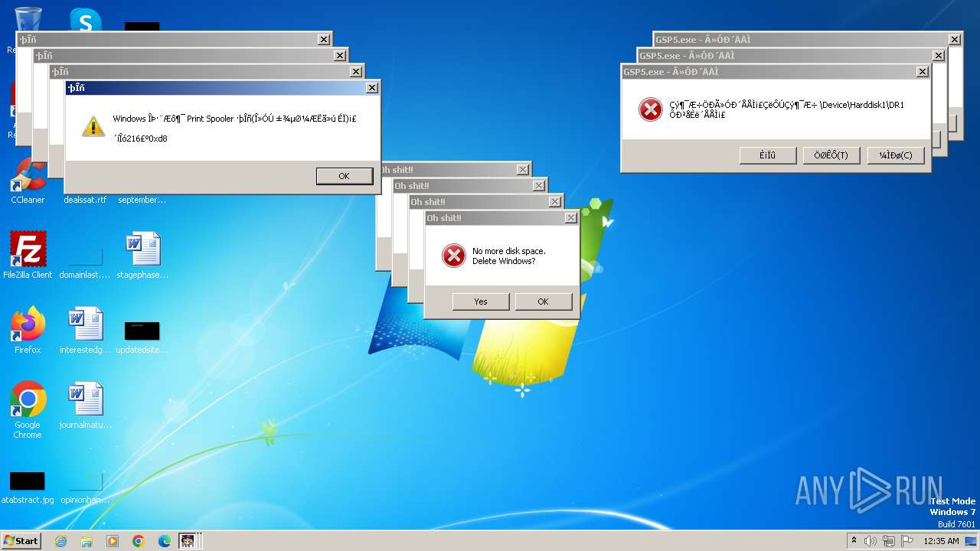Open Internet Explorer from the taskbar
The image size is (980, 551).
click(60, 541)
